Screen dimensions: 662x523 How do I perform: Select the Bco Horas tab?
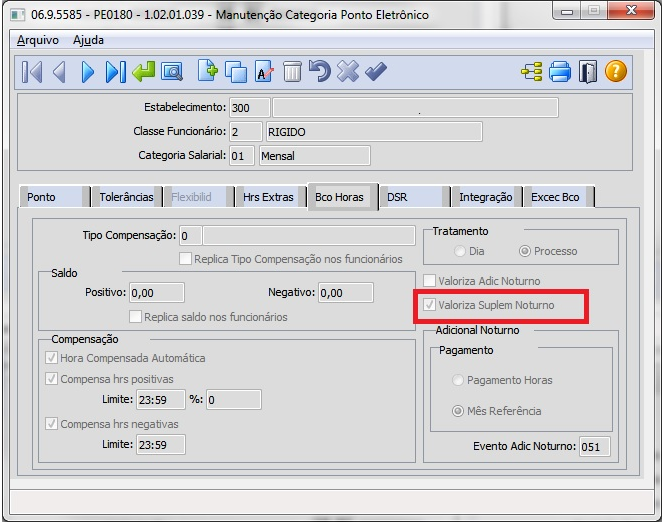[x=343, y=197]
